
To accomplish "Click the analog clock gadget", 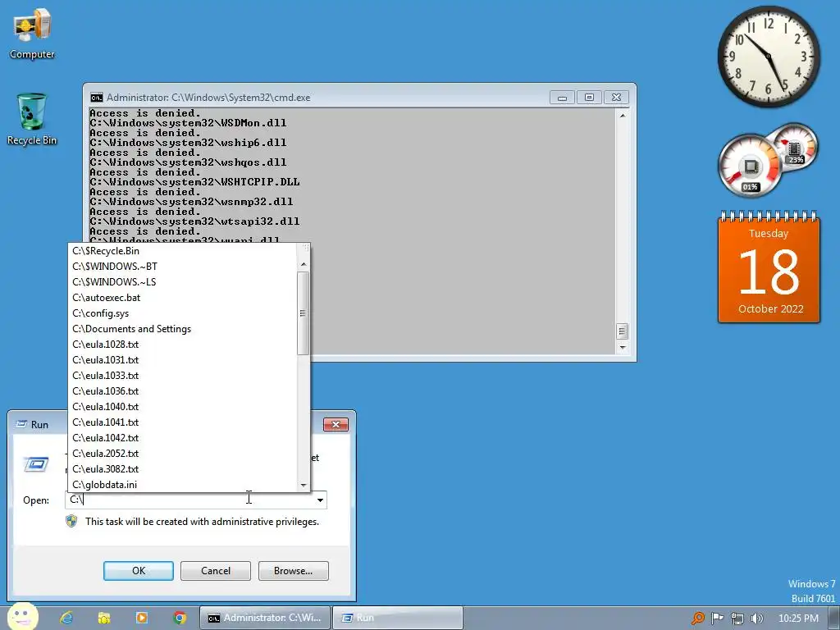I will pyautogui.click(x=769, y=57).
